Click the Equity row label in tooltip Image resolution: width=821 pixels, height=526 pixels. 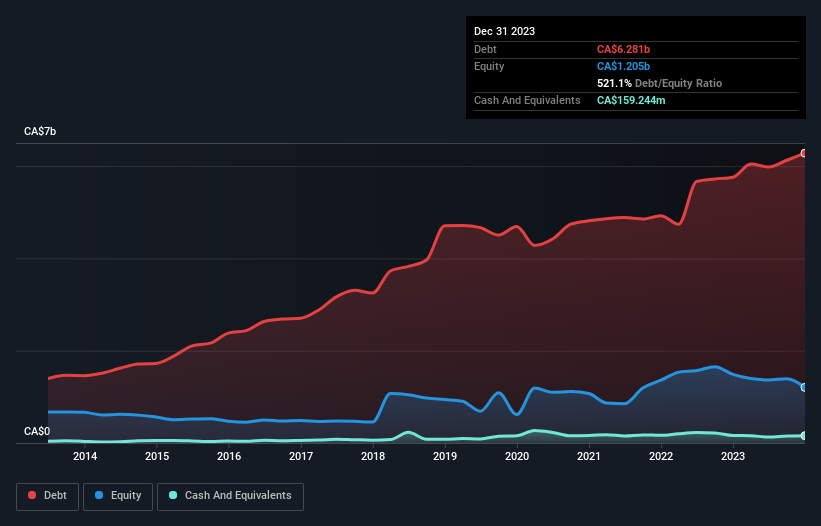click(x=489, y=66)
